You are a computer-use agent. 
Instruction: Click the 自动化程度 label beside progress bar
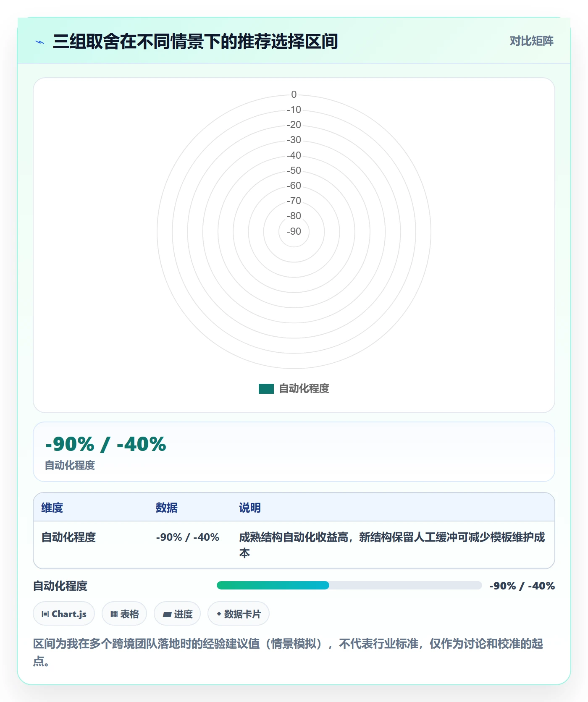(x=60, y=586)
